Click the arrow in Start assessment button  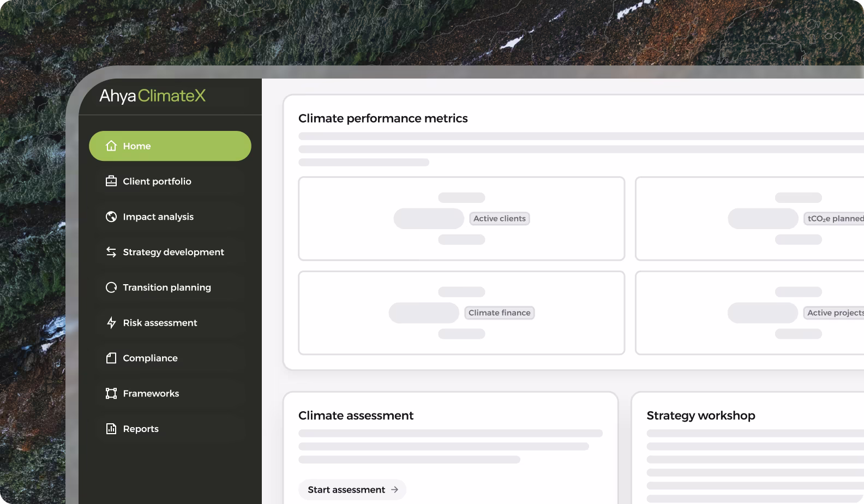[394, 490]
